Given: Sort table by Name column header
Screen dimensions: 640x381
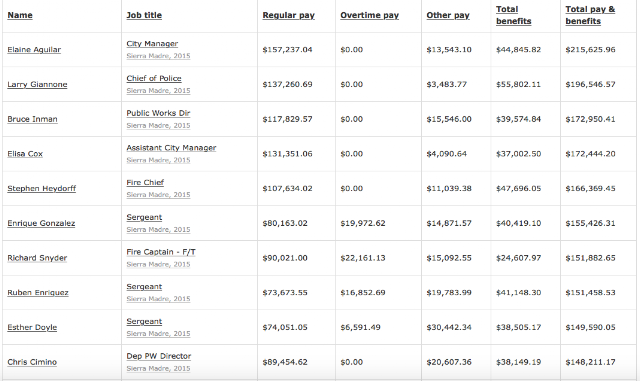Looking at the screenshot, I should tap(20, 15).
